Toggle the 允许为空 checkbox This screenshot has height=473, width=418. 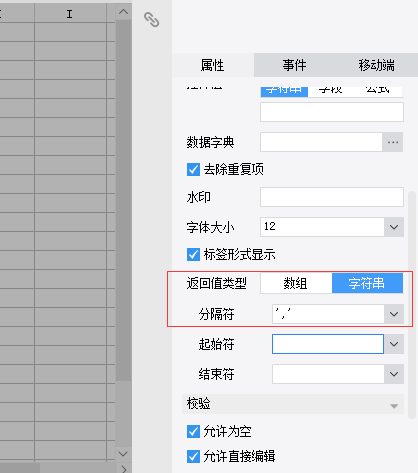point(193,431)
